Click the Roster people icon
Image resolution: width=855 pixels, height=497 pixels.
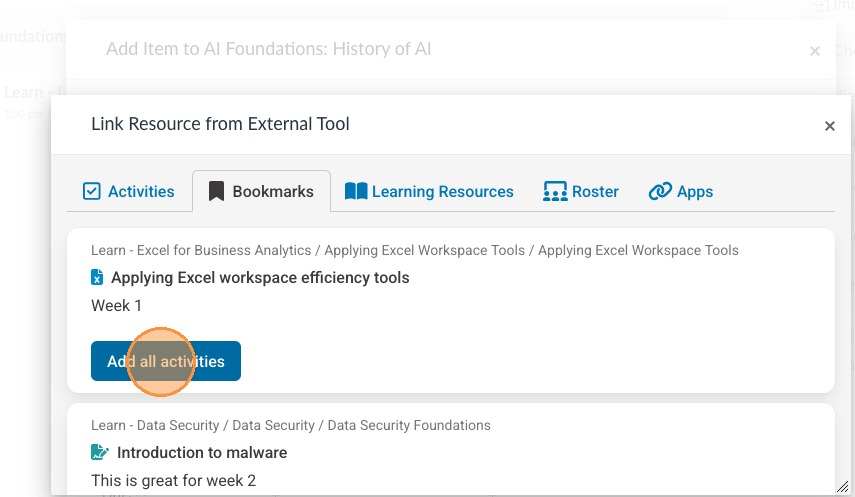[555, 191]
